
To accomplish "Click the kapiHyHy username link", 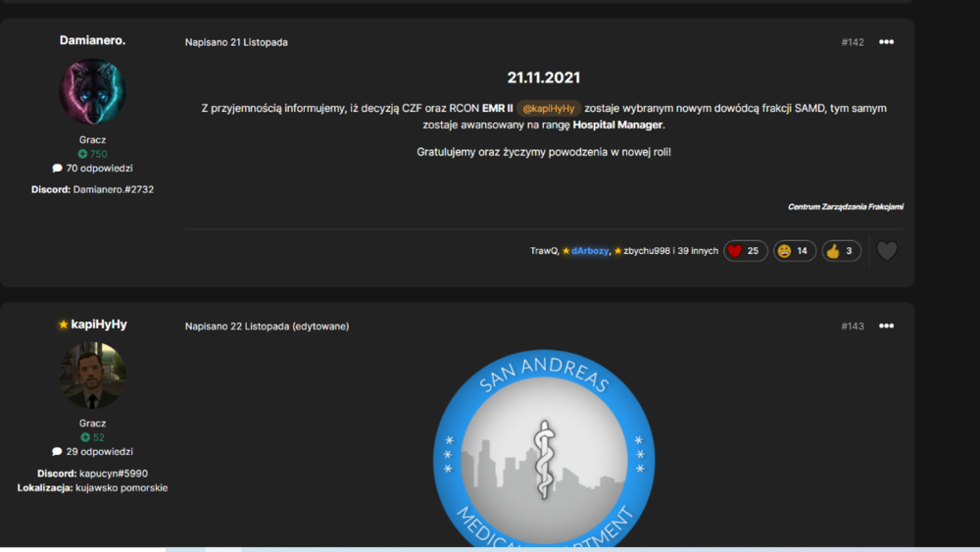I will coord(99,324).
